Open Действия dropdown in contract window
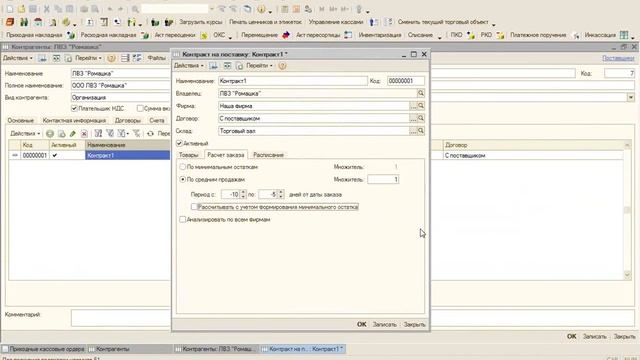640x360 pixels. [189, 66]
